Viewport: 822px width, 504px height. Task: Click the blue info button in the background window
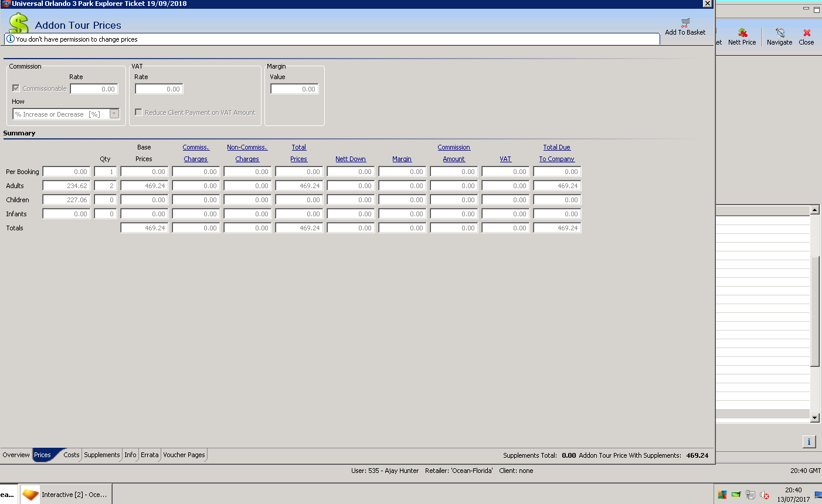point(809,442)
